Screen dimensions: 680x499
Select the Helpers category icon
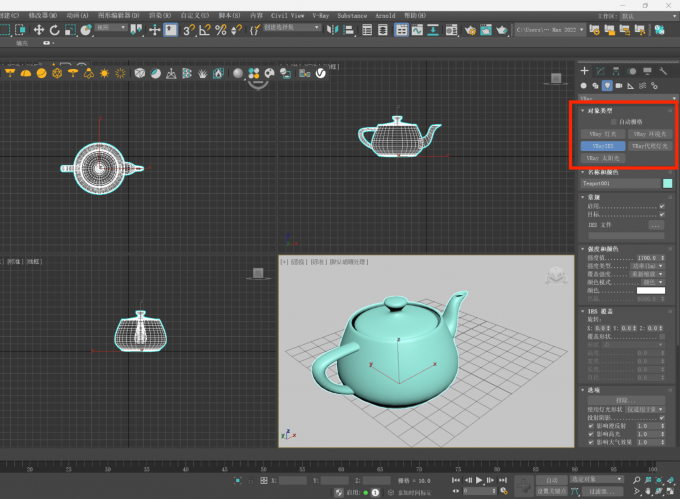coord(631,86)
